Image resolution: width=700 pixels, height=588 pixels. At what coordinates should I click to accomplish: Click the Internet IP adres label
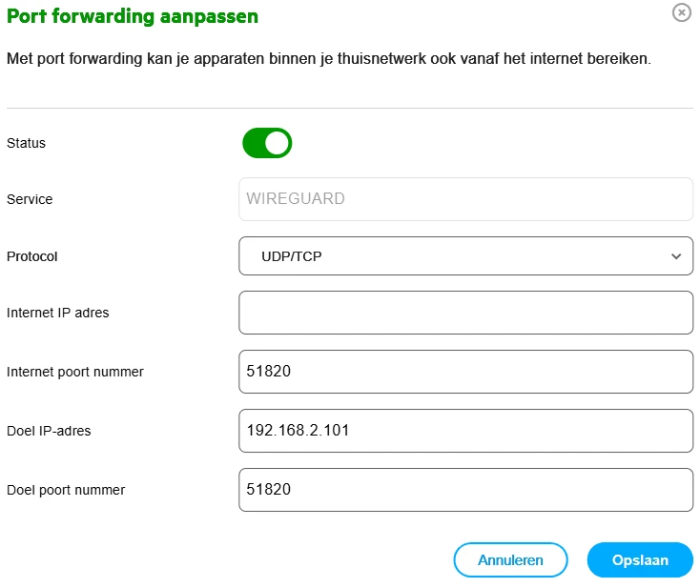[58, 313]
